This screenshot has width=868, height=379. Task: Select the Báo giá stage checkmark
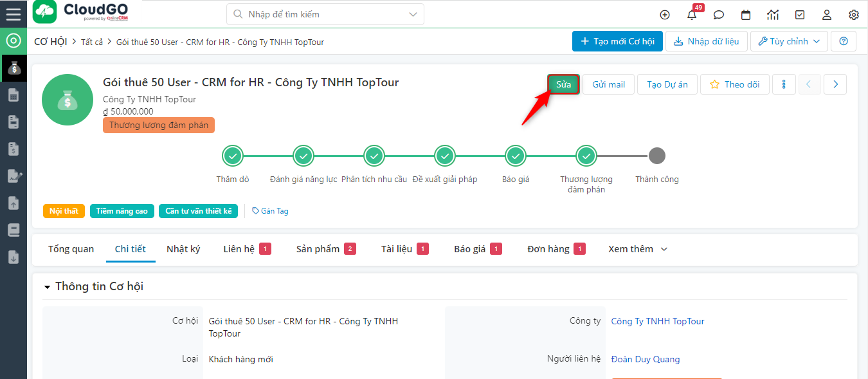pyautogui.click(x=515, y=156)
